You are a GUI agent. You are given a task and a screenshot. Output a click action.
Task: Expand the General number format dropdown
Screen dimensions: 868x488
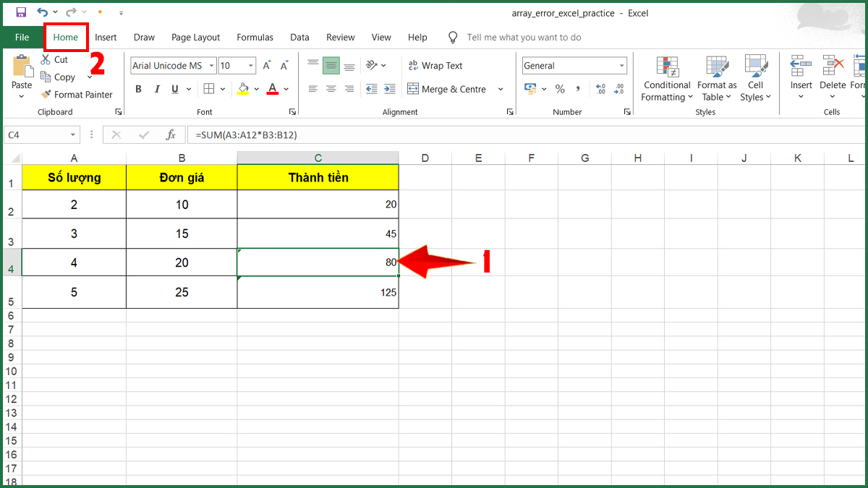tap(621, 66)
